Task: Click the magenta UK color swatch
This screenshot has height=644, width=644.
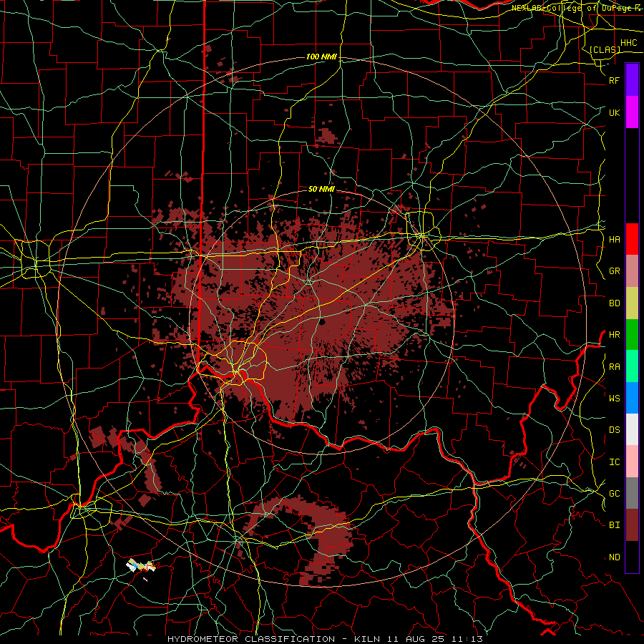Action: click(x=632, y=112)
